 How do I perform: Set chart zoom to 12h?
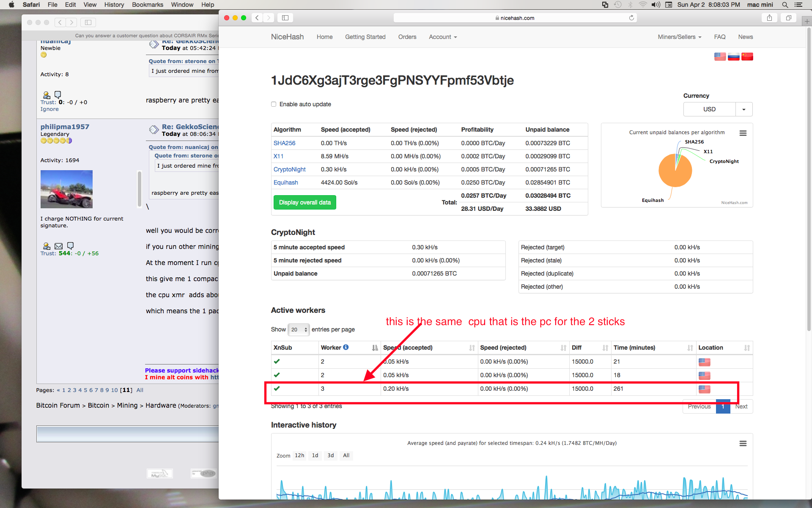point(299,456)
